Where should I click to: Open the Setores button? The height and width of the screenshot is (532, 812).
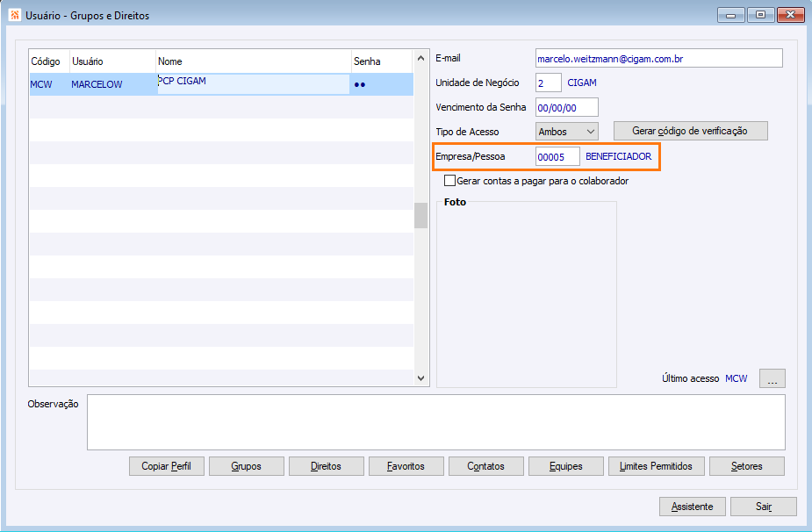(747, 466)
